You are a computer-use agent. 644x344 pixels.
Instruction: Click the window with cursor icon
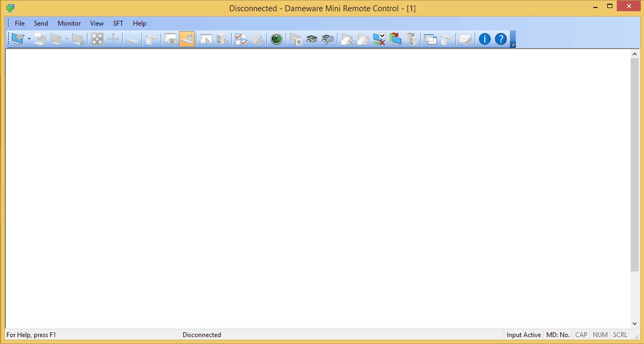coord(206,39)
